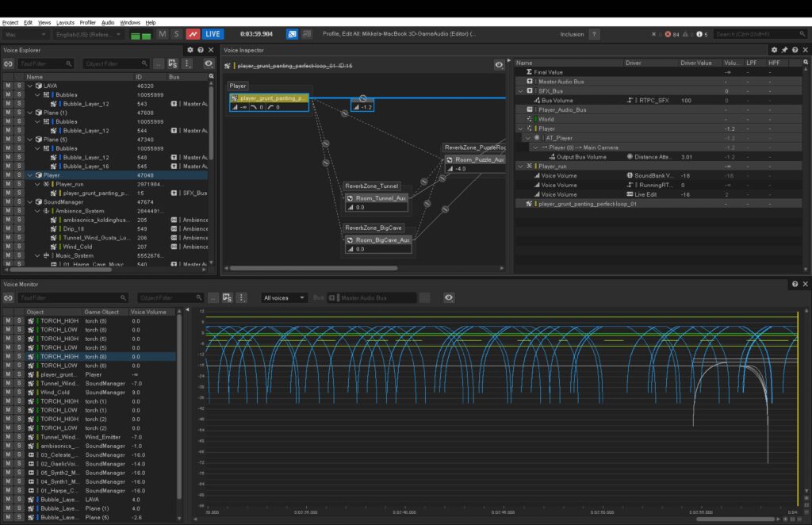
Task: Open the Profiler menu
Action: point(87,22)
